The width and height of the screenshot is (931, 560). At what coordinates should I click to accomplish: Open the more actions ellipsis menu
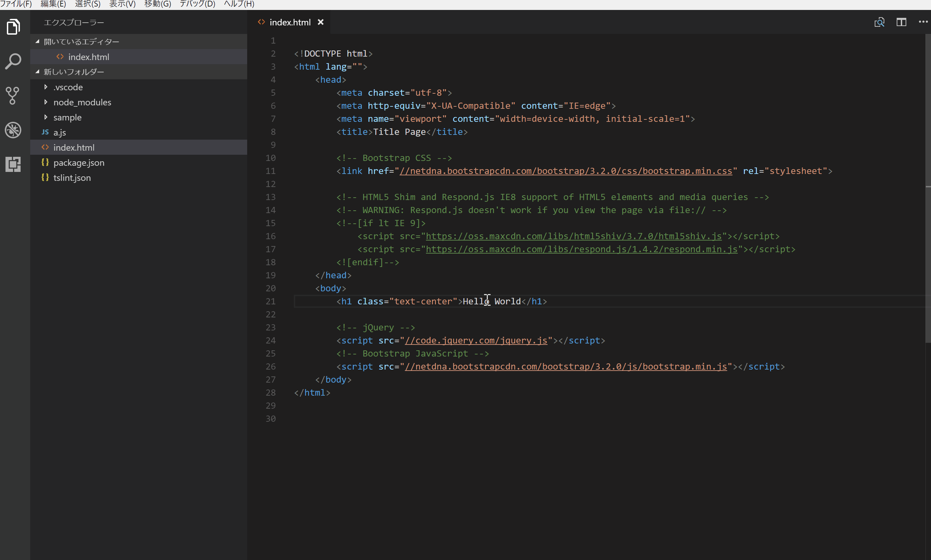point(923,22)
